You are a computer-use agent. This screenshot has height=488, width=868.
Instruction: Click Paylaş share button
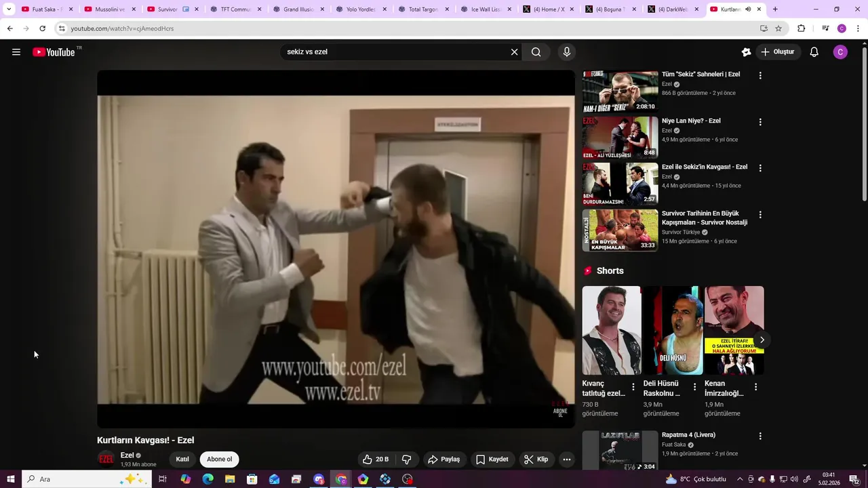coord(443,460)
